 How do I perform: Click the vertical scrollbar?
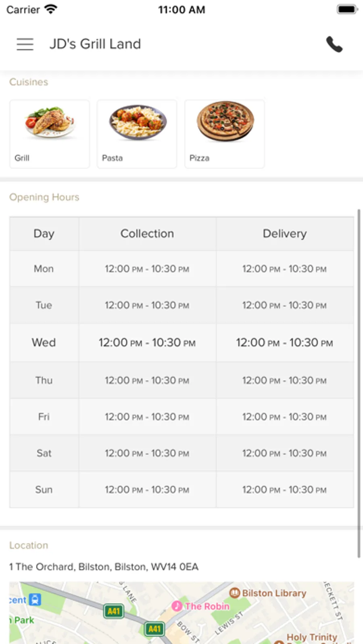point(359,383)
